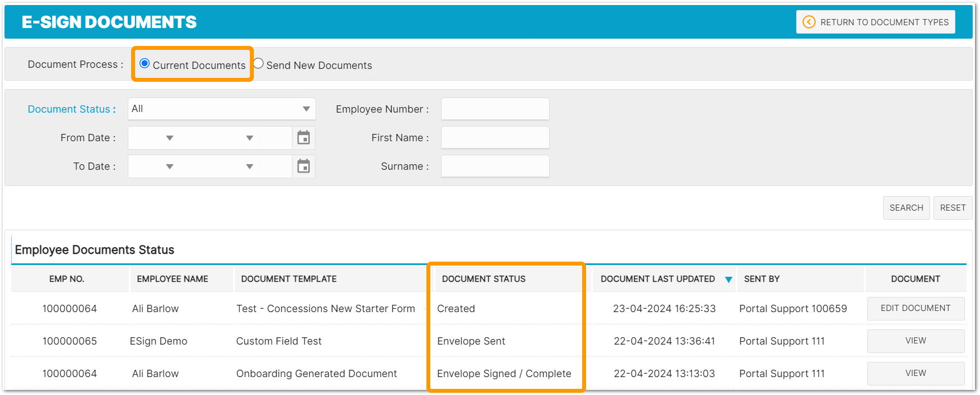The image size is (980, 395).
Task: Click the Reset button
Action: click(953, 208)
